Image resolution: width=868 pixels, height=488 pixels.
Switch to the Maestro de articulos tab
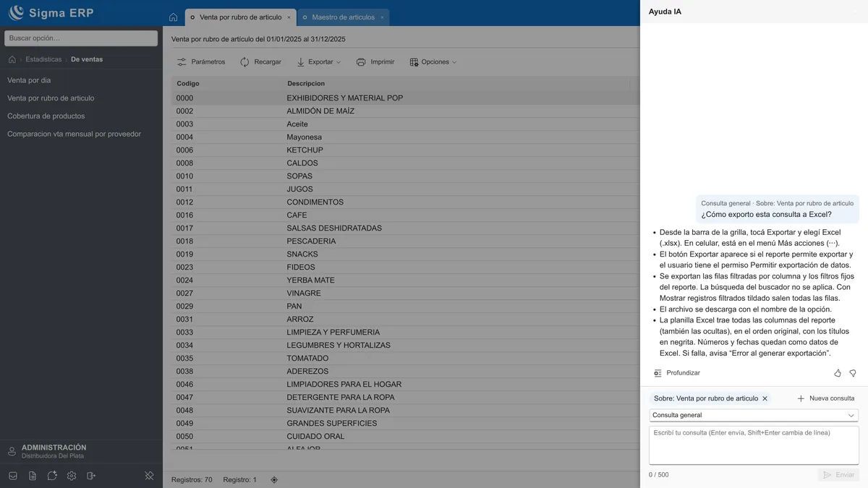[x=343, y=17]
